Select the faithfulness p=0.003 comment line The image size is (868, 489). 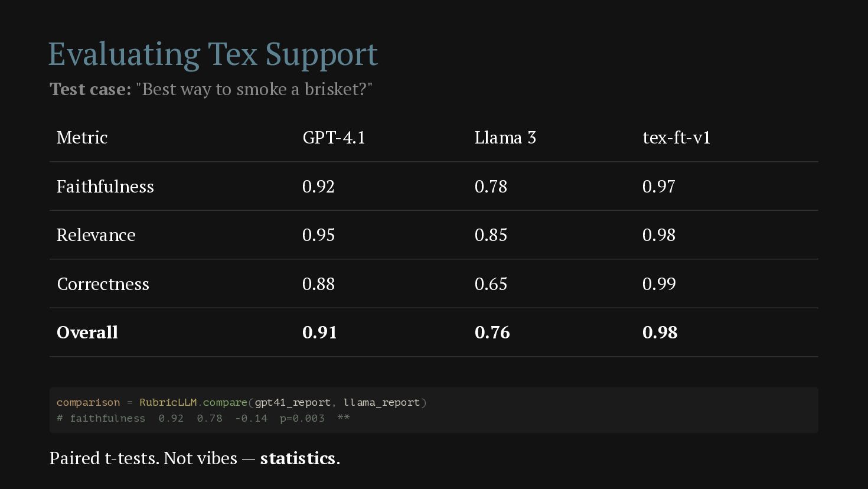(x=203, y=418)
